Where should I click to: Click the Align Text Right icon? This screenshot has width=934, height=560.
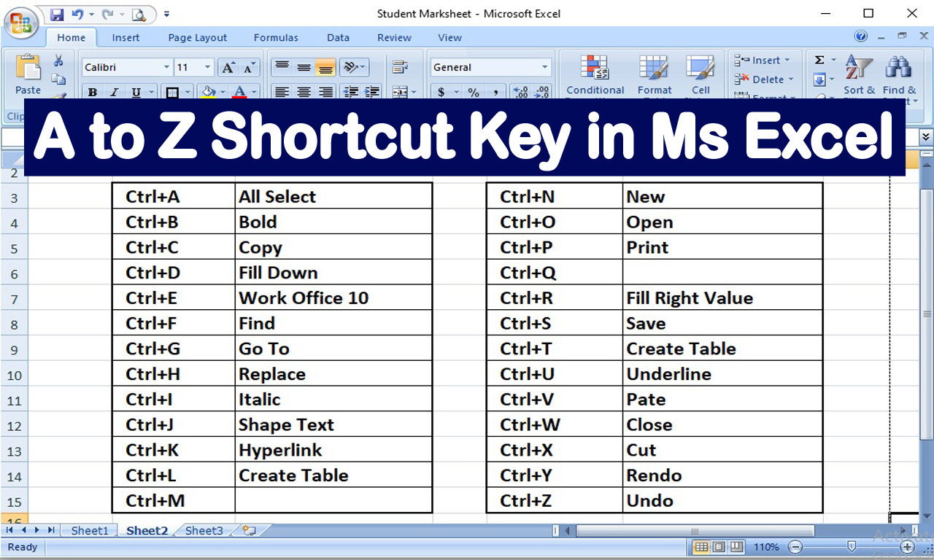coord(325,92)
